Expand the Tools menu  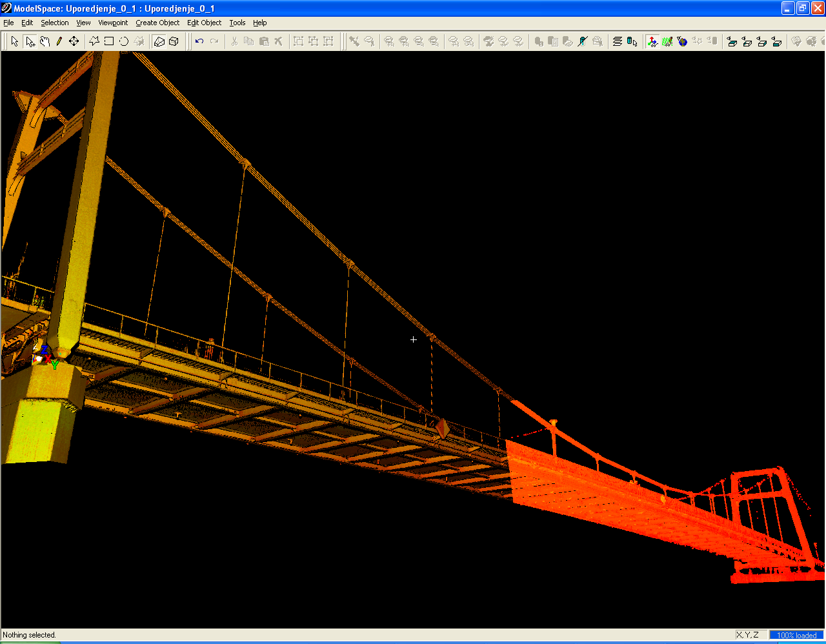coord(237,23)
